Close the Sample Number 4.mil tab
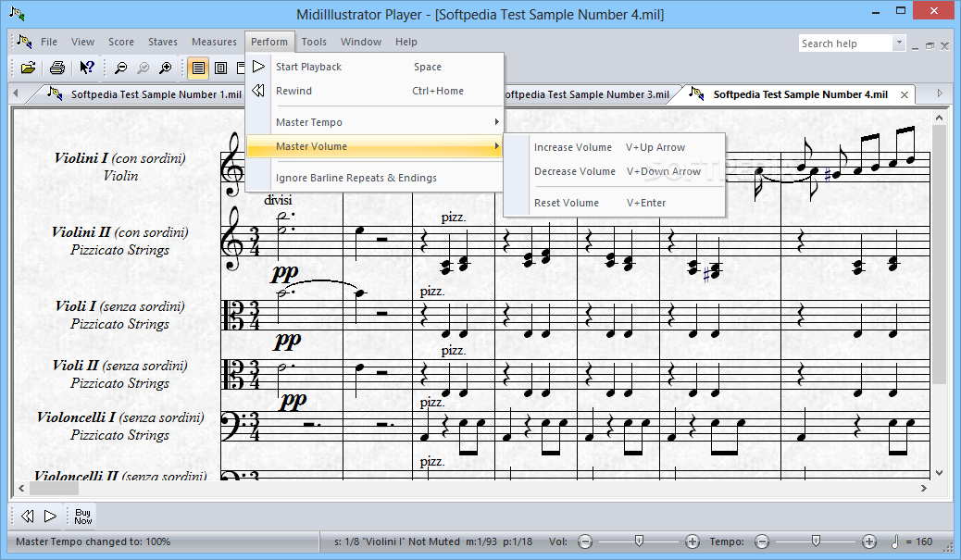Viewport: 961px width, 560px height. pos(904,94)
